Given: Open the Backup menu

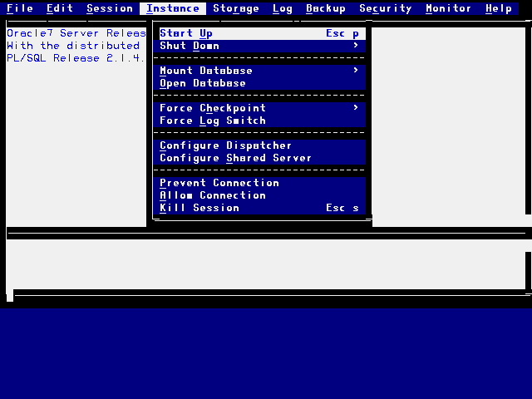Looking at the screenshot, I should [326, 8].
